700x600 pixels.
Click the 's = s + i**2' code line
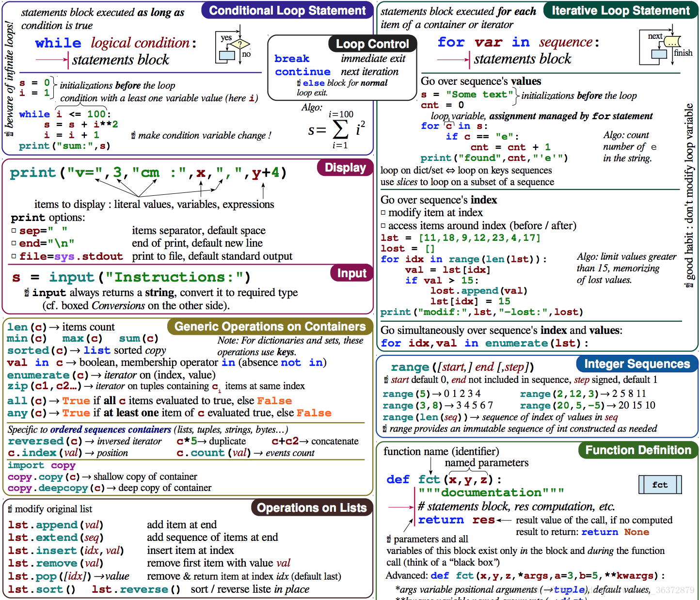pos(81,125)
